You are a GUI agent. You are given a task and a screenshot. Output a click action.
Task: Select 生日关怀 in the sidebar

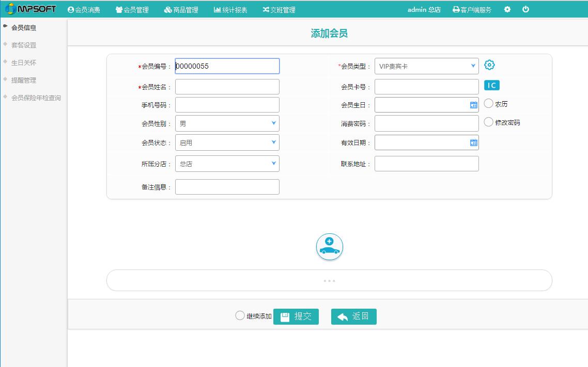tap(24, 62)
